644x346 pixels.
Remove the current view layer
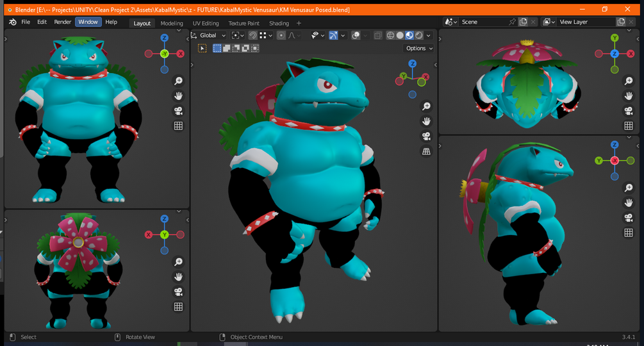631,22
